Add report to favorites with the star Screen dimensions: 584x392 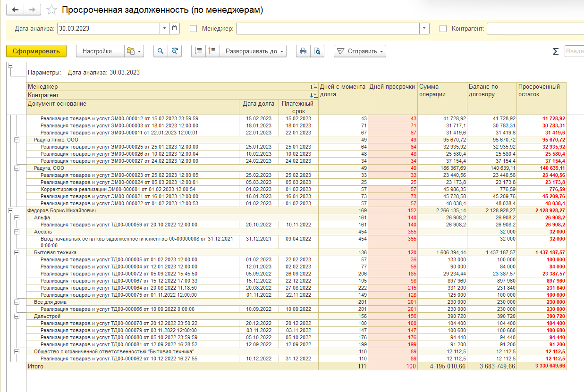52,10
